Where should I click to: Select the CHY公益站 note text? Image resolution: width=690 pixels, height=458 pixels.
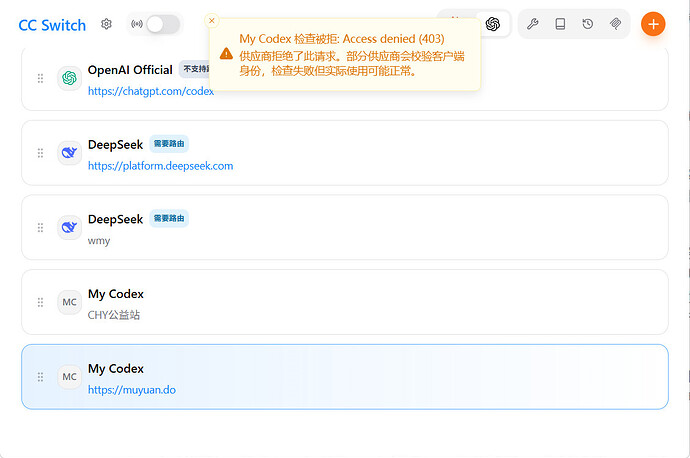114,315
